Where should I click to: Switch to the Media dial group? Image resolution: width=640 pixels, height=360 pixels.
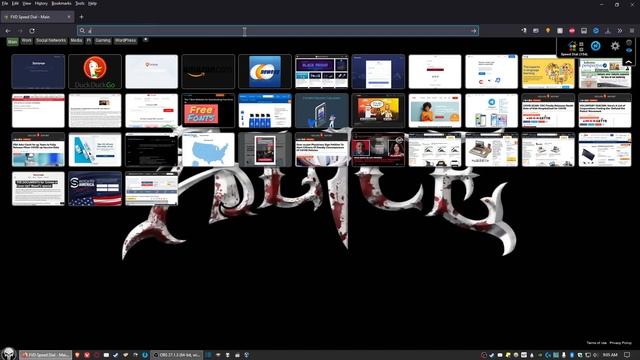pos(76,41)
